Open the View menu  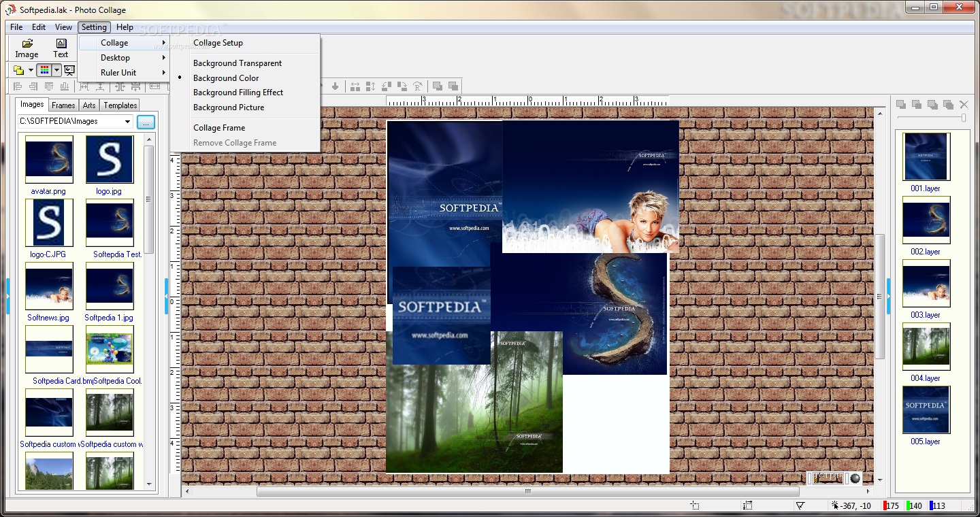(x=63, y=27)
